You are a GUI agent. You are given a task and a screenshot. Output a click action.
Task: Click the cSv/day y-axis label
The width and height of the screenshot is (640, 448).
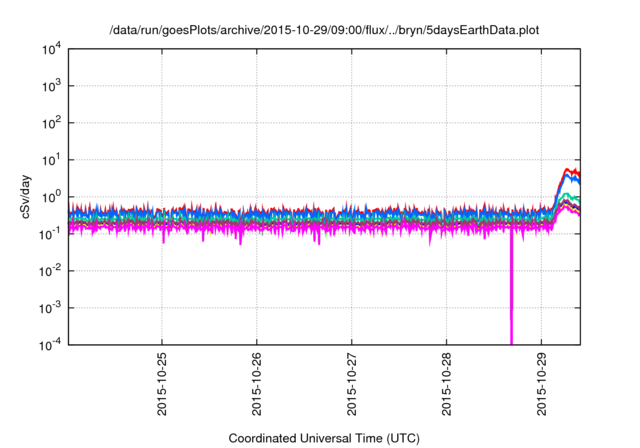26,197
